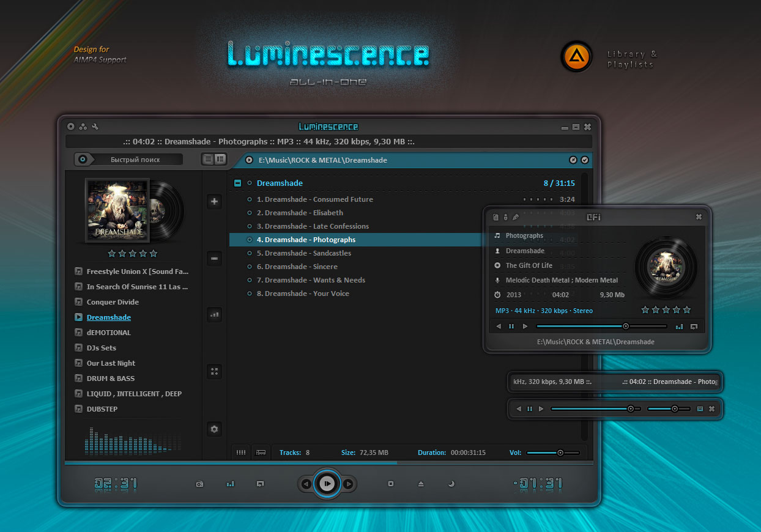Click the layout button beside Tracks count

pyautogui.click(x=261, y=453)
